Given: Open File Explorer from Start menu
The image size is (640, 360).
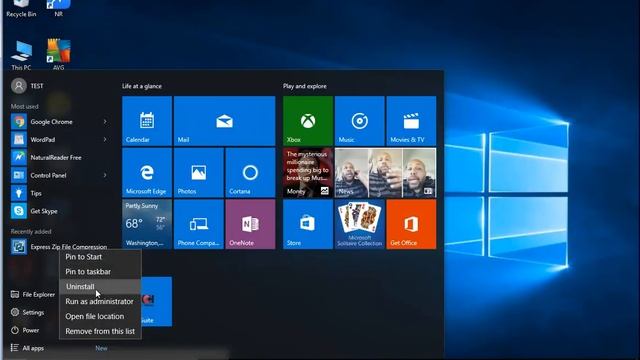Looking at the screenshot, I should [x=33, y=294].
